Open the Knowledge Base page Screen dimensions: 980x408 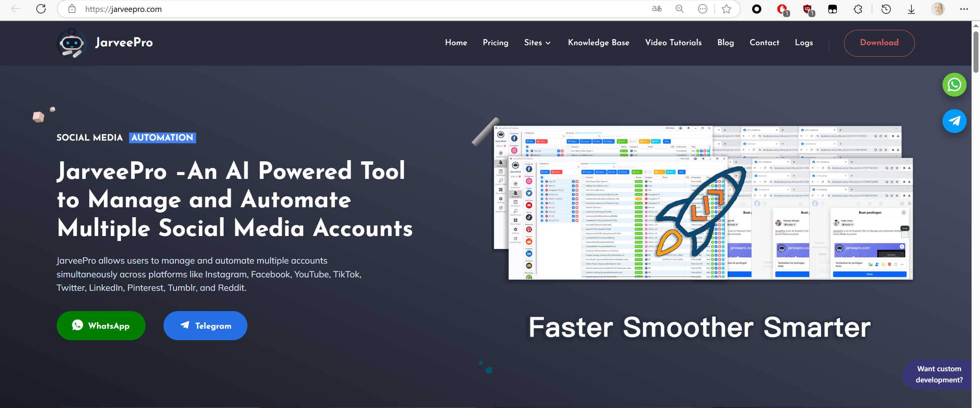pos(599,43)
